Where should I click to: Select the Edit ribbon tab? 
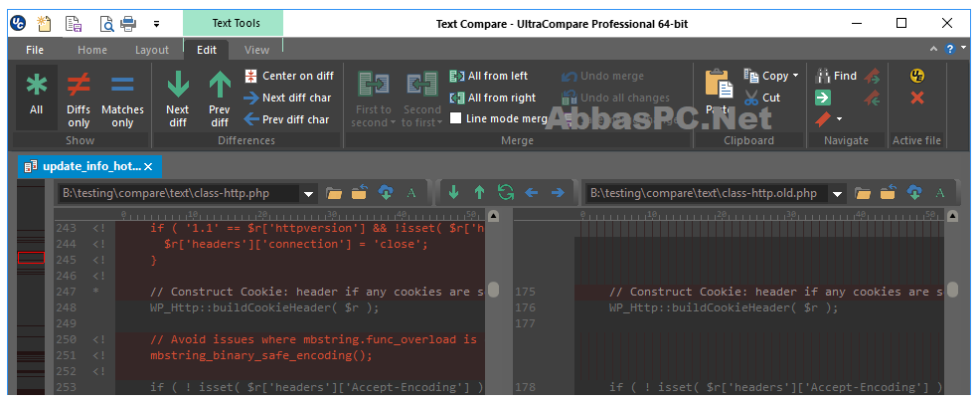(x=207, y=50)
